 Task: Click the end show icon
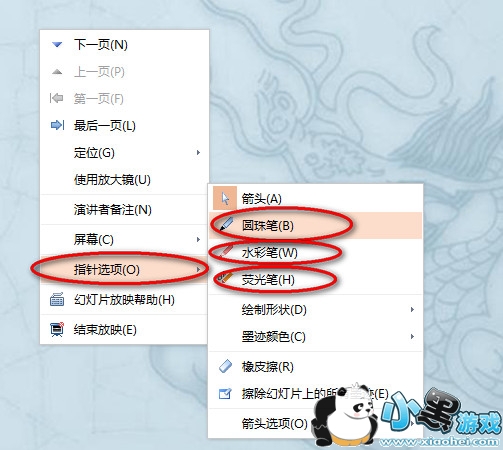(x=57, y=330)
